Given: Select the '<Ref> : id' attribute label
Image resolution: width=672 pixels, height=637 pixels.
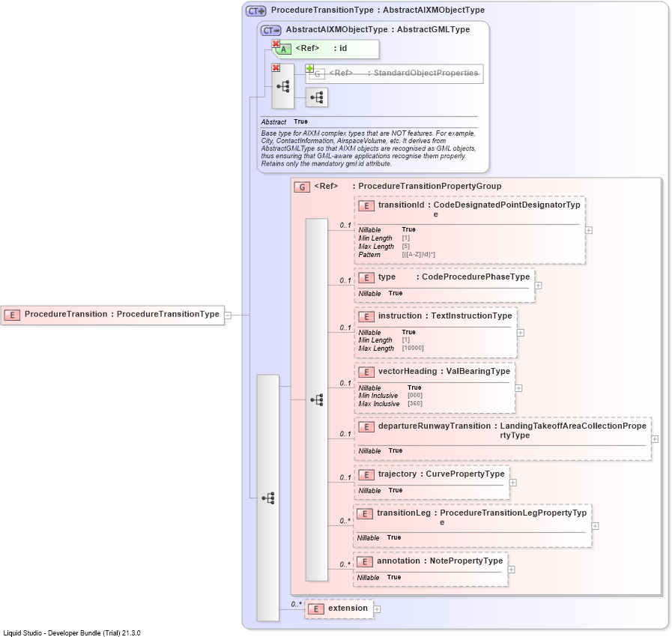Looking at the screenshot, I should point(321,49).
